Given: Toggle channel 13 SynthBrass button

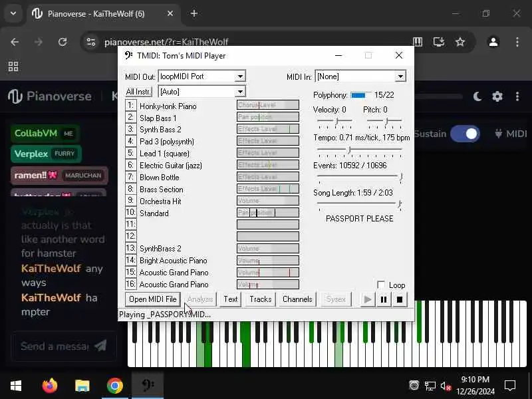Looking at the screenshot, I should point(130,248).
